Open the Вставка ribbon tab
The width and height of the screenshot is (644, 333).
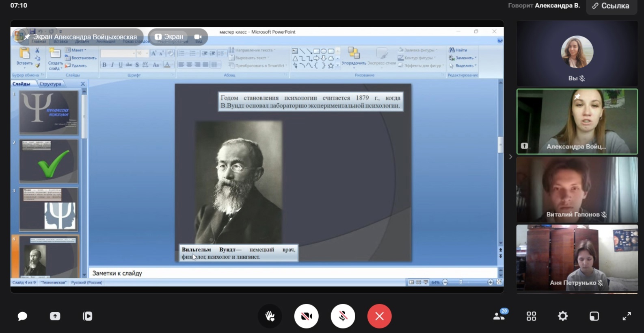click(x=61, y=41)
